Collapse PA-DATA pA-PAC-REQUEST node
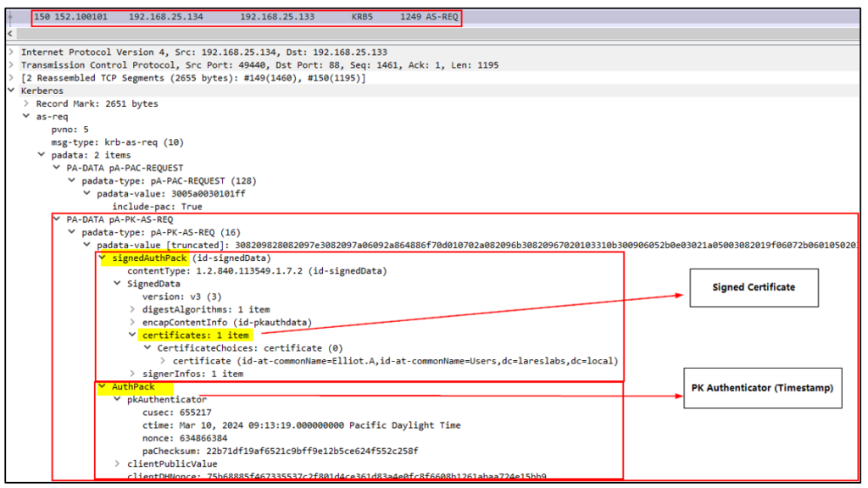 point(57,168)
